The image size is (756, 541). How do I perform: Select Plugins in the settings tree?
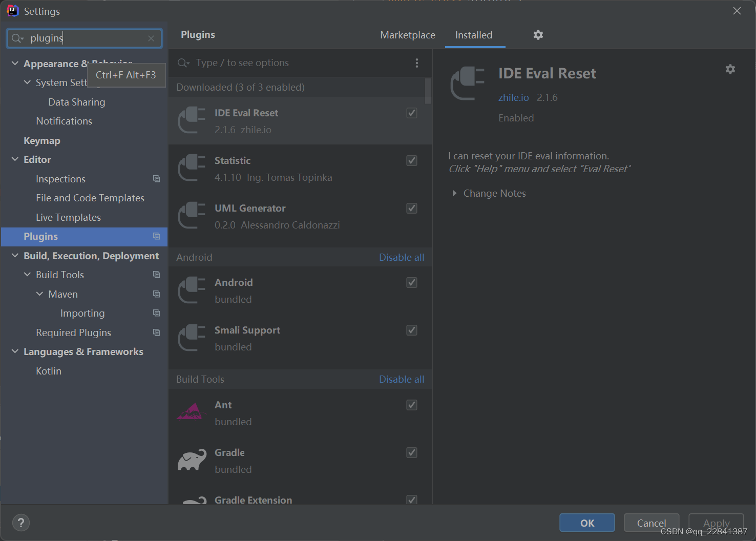coord(85,237)
